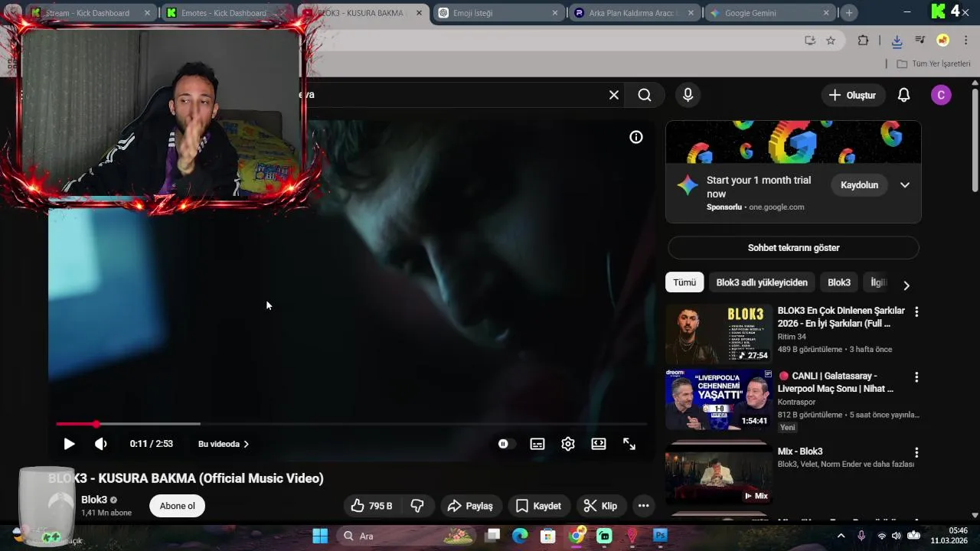Open more actions three-dot menu under video
Viewport: 980px width, 551px height.
tap(644, 506)
